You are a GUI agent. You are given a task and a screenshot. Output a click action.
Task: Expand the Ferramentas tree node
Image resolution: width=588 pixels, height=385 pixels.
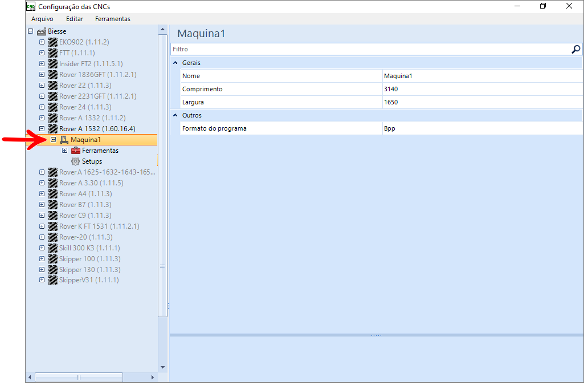click(x=65, y=151)
